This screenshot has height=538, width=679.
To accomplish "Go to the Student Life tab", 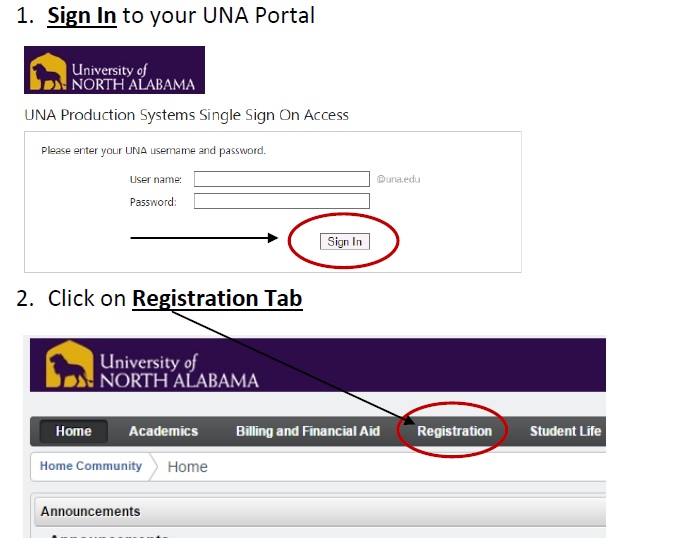I will pyautogui.click(x=565, y=431).
